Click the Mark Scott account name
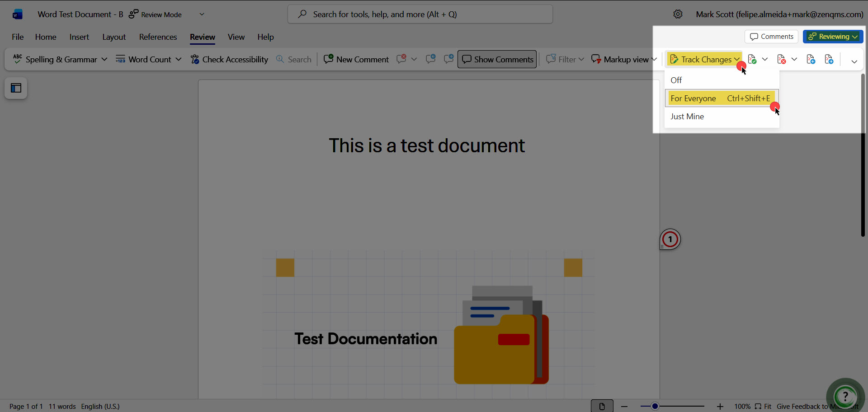 [x=779, y=14]
